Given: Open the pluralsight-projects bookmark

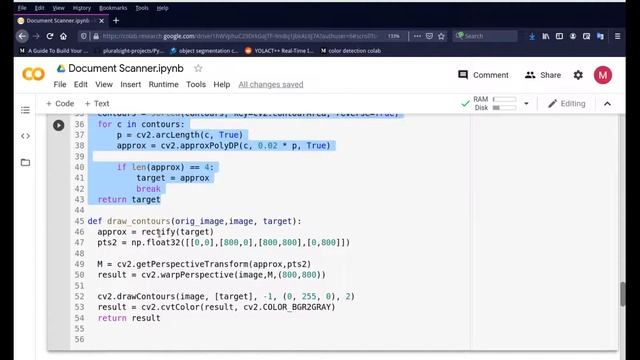Looking at the screenshot, I should tap(130, 51).
